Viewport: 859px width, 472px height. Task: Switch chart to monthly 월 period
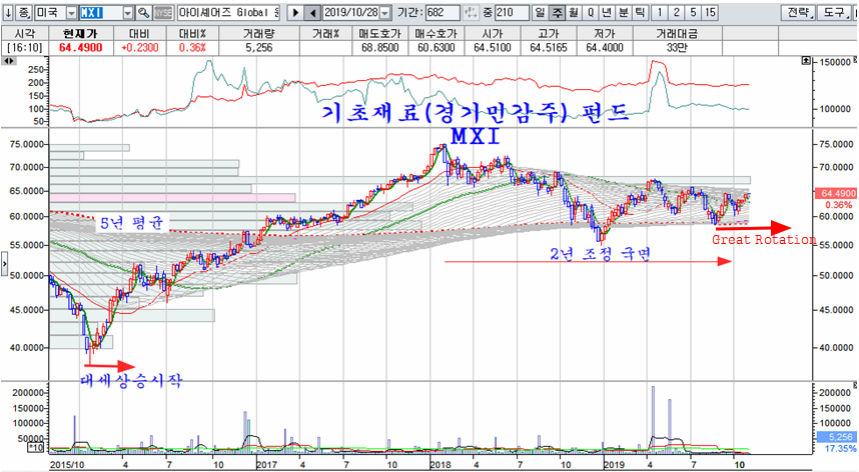click(573, 13)
